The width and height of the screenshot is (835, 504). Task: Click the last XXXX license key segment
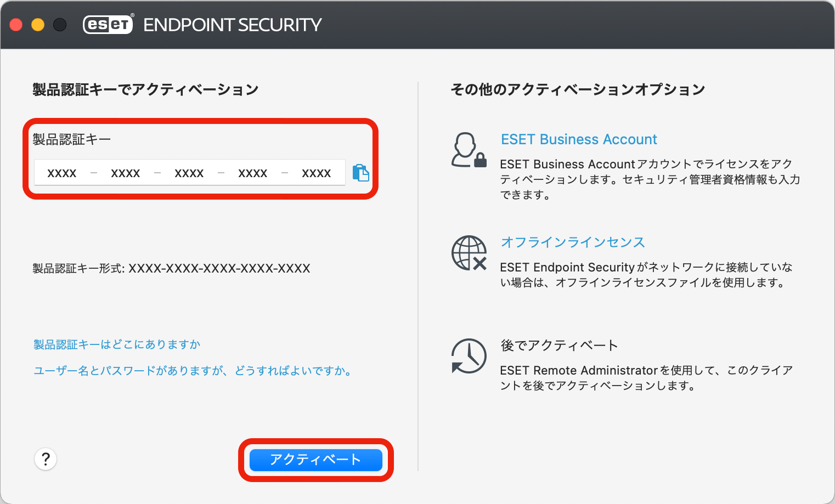coord(317,173)
